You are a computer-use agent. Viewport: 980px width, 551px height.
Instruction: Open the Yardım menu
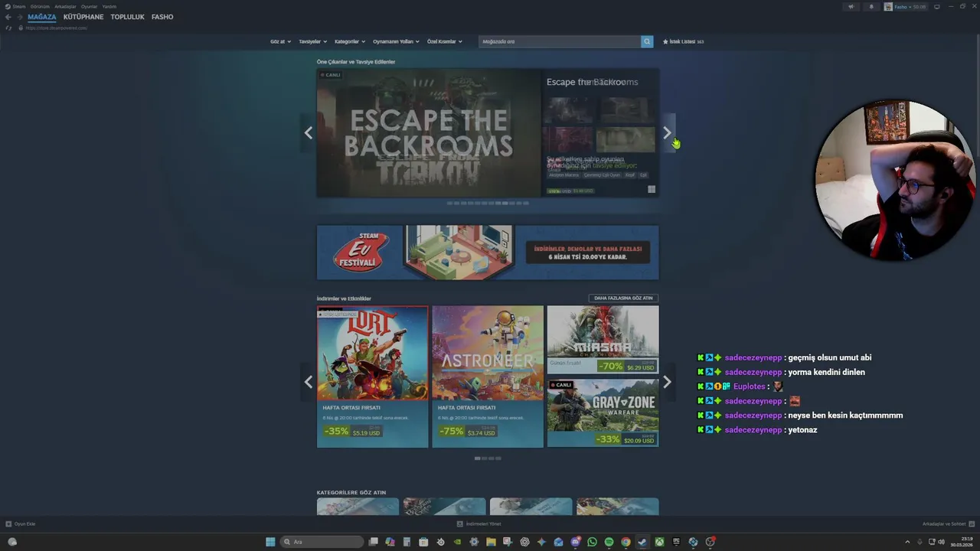point(109,6)
